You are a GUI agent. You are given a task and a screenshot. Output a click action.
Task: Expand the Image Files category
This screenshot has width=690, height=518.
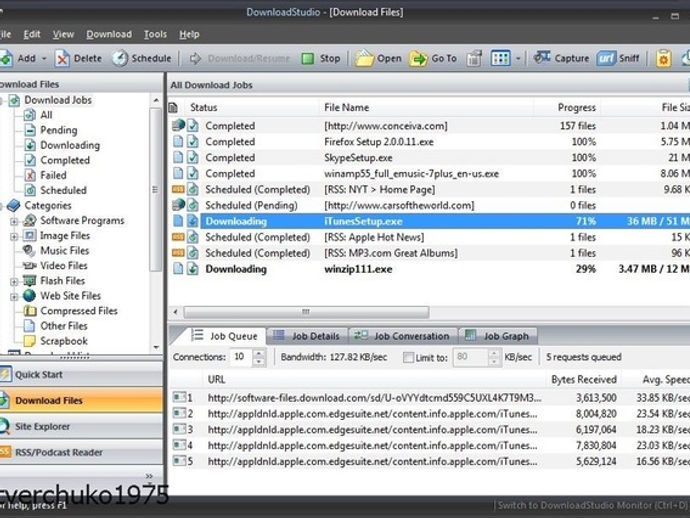coord(14,236)
